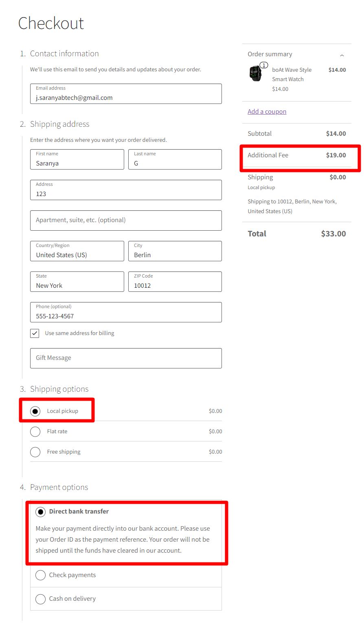Open the State dropdown showing New York
Screen dimensions: 364x624
coord(77,282)
